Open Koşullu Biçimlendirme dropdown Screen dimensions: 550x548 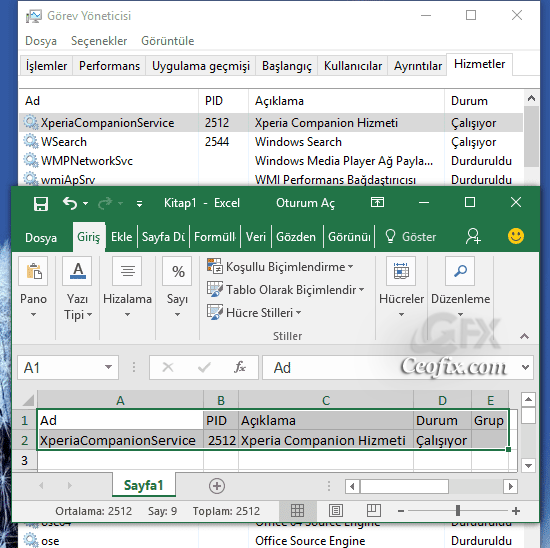[280, 267]
